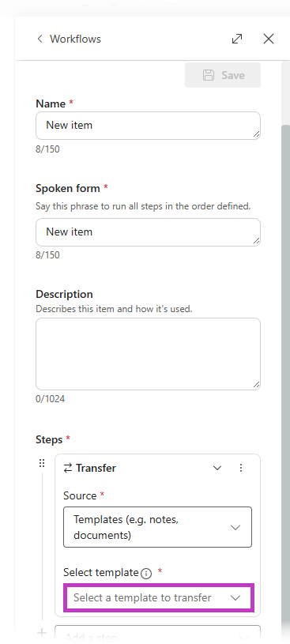Viewport: 290px width, 644px height.
Task: Go back to Workflows with the chevron arrow
Action: click(40, 39)
